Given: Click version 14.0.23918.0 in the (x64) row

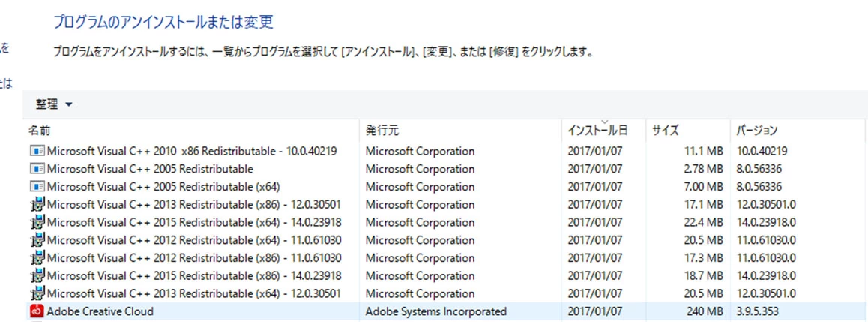Looking at the screenshot, I should pos(766,222).
